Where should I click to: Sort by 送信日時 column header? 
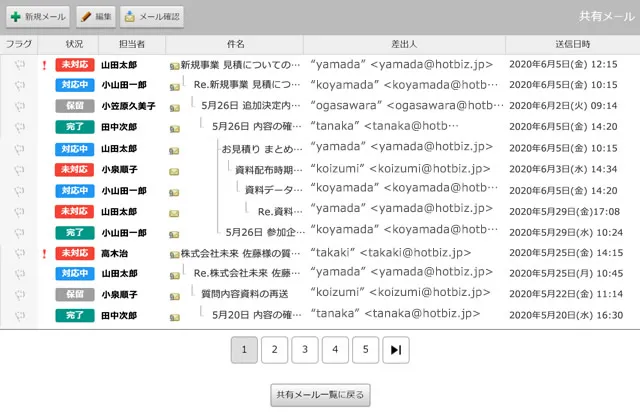(573, 44)
